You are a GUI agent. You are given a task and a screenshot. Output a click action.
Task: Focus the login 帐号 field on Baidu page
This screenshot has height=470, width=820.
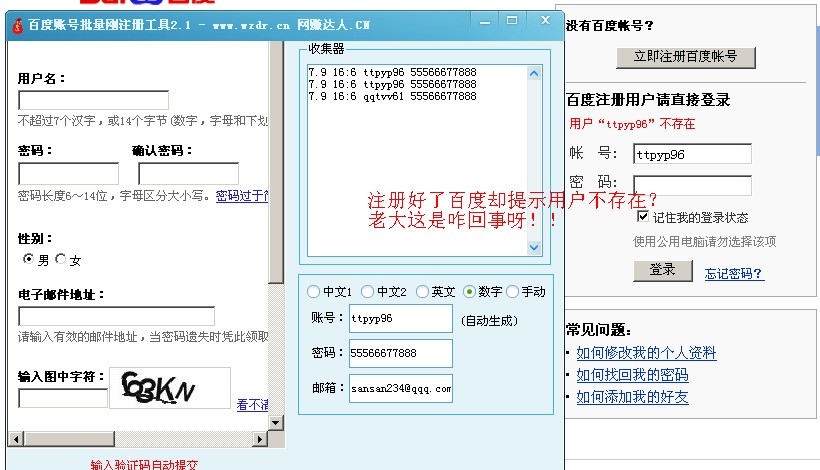click(x=692, y=154)
